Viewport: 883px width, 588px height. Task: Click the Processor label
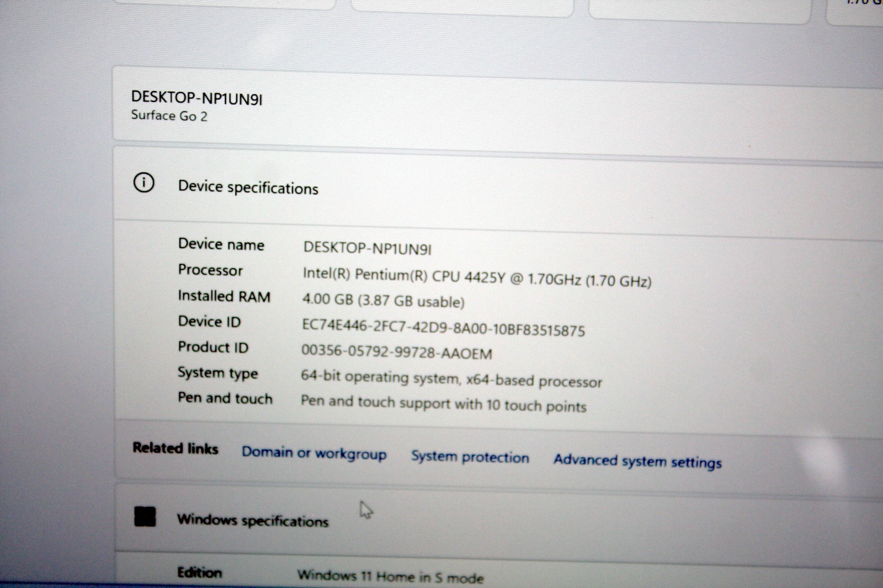pyautogui.click(x=210, y=270)
